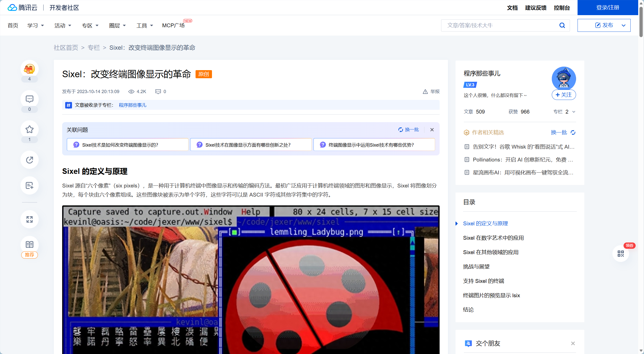
Task: Open article '告别文字！谷歌 Whisk'
Action: pyautogui.click(x=524, y=147)
